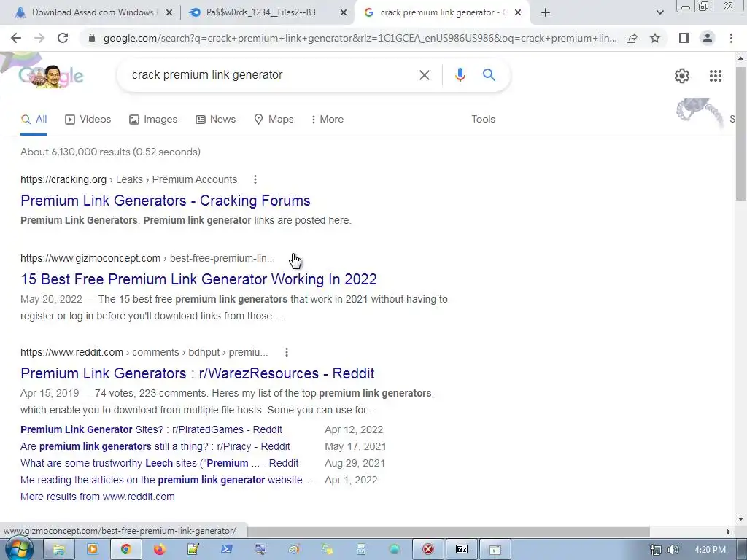Open Windows Explorer from the taskbar
This screenshot has height=560, width=747.
click(x=58, y=550)
